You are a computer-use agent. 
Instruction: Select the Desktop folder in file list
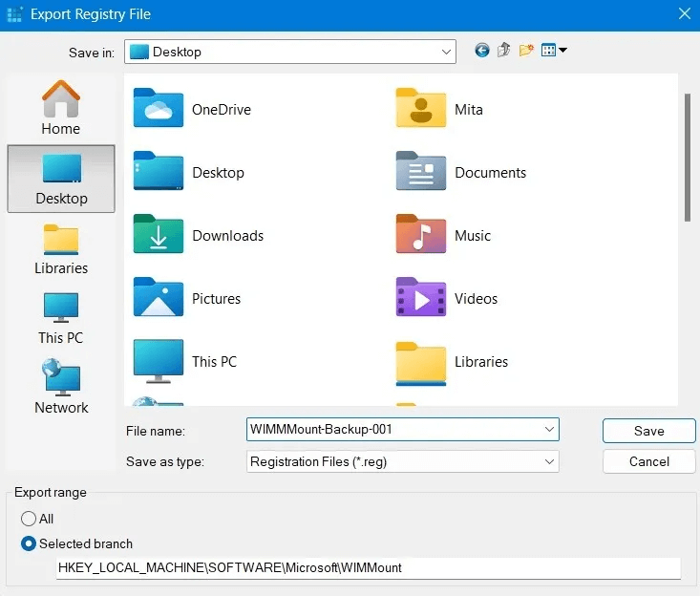click(x=158, y=171)
